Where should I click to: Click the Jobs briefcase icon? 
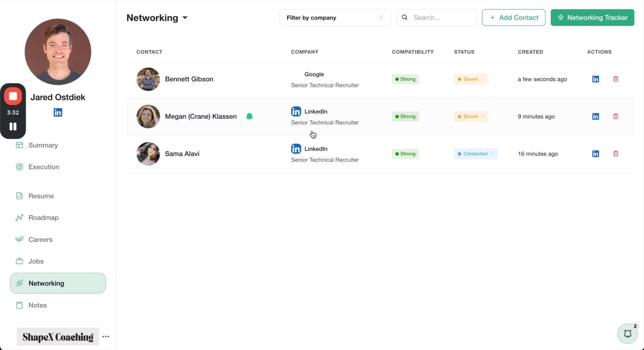point(19,261)
